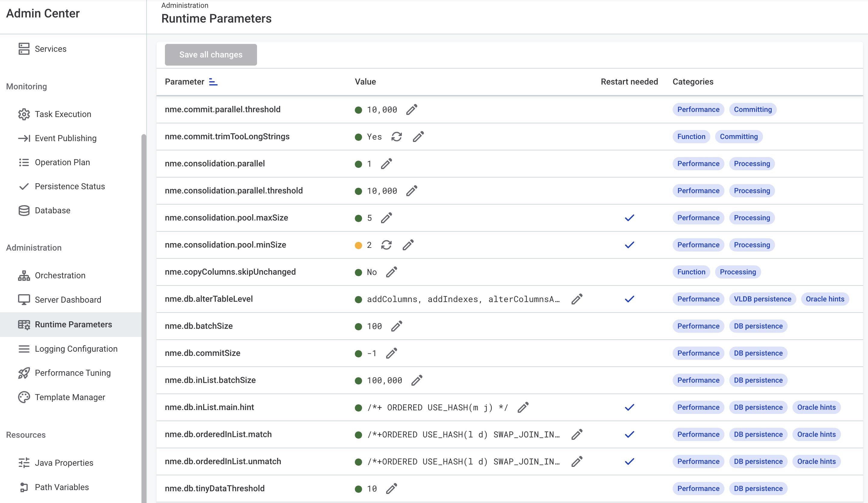The height and width of the screenshot is (503, 868).
Task: Collapse the Administration section header
Action: click(33, 248)
